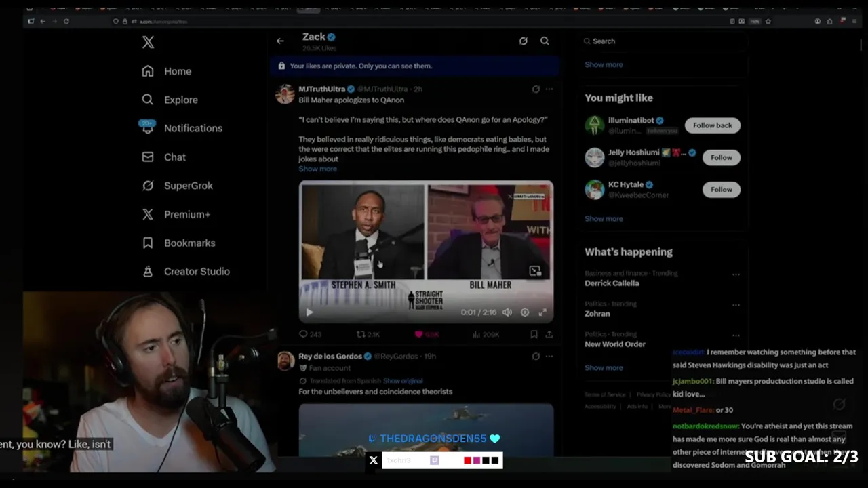Play the Bill Maher video

click(309, 312)
